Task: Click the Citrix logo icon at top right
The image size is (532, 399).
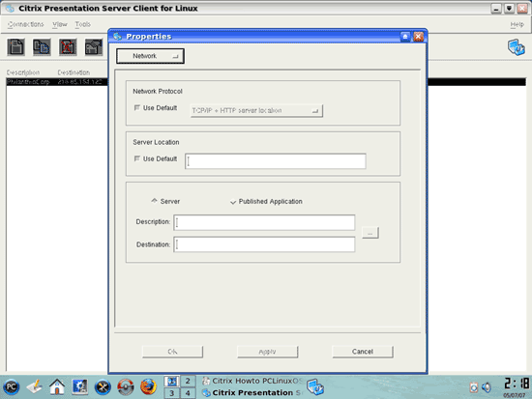Action: (x=517, y=47)
